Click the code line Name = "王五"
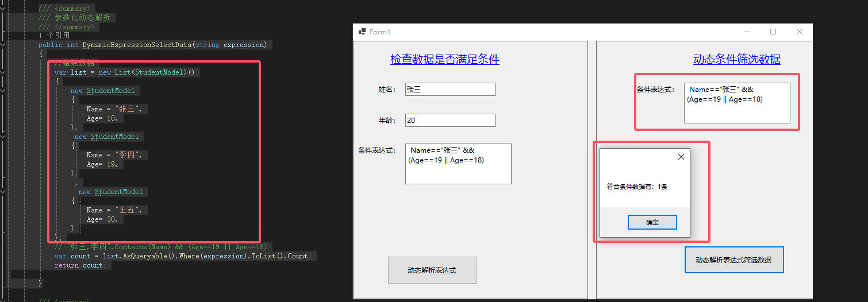Image resolution: width=868 pixels, height=302 pixels. (x=114, y=210)
